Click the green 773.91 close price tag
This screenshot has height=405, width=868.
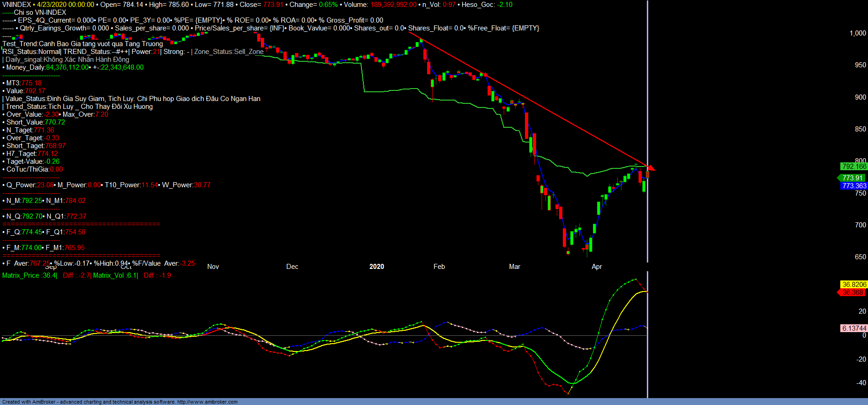852,178
